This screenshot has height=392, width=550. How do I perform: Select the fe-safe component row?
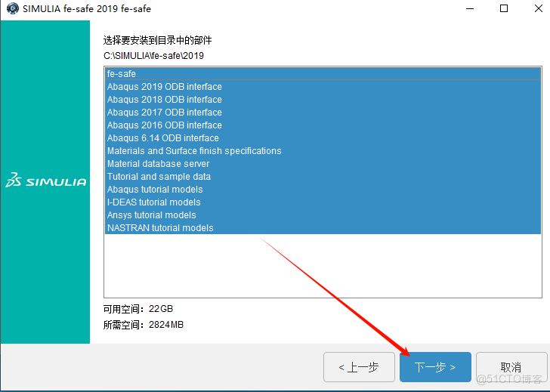pos(323,73)
